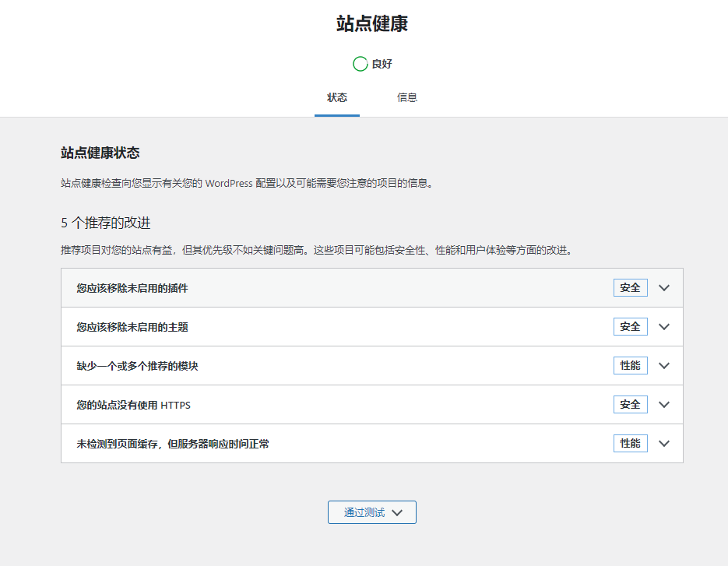Click chevron arrow on 您的站点没有使用 HTTPS row

(664, 405)
